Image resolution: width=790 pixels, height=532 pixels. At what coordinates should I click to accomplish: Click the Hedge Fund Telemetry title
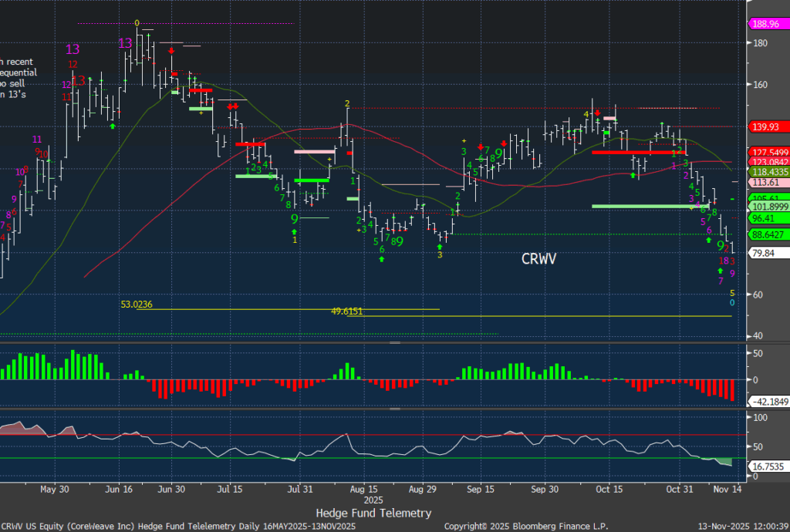click(373, 513)
